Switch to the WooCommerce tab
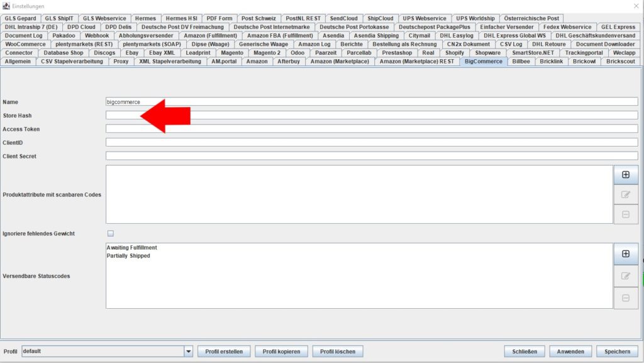The width and height of the screenshot is (644, 363). (25, 44)
